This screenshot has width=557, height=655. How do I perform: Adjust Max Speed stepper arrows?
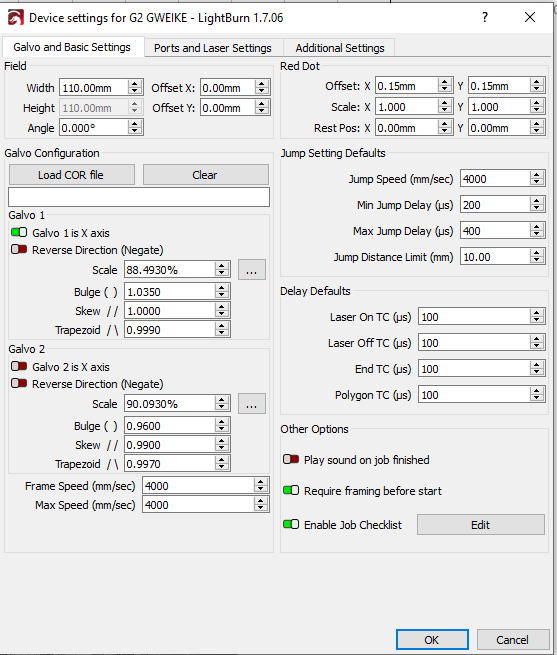pyautogui.click(x=261, y=505)
